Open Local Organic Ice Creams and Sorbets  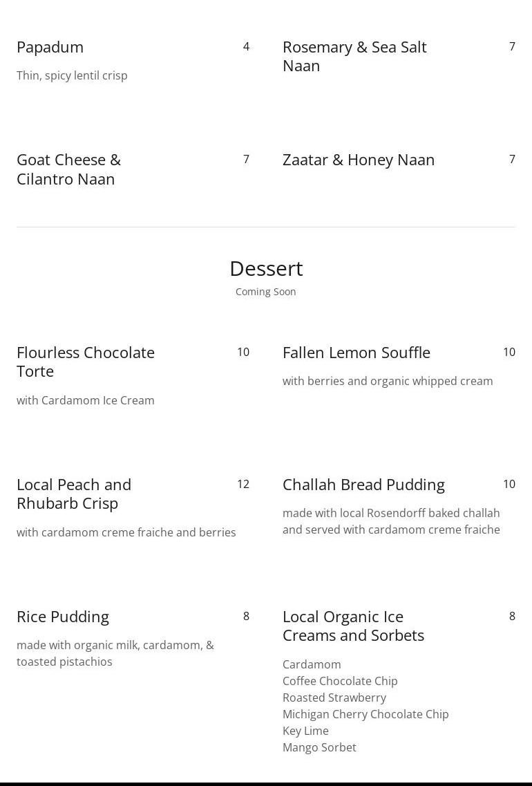[x=354, y=626]
